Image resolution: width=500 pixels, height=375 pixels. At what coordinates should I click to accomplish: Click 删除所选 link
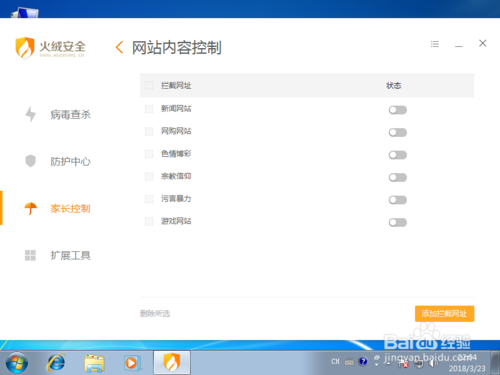155,313
